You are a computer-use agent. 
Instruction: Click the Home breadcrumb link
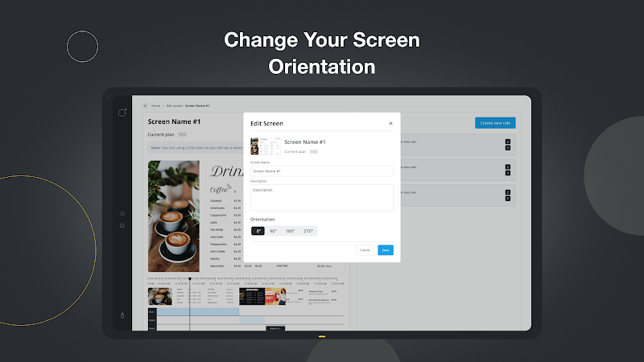155,105
